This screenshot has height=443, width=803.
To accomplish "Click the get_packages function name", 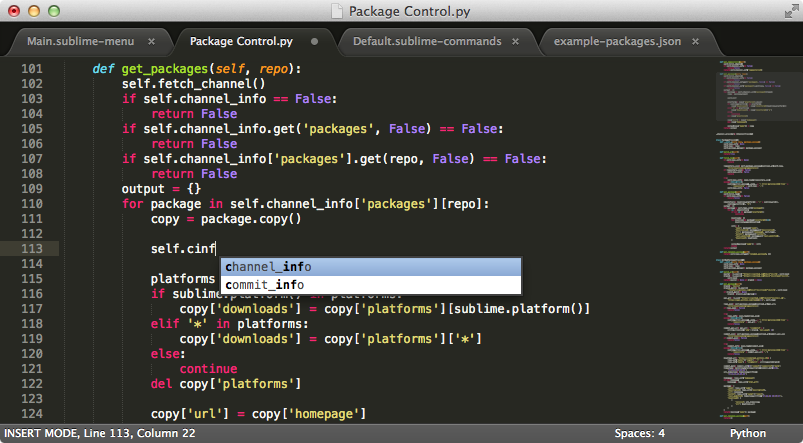I will point(164,69).
